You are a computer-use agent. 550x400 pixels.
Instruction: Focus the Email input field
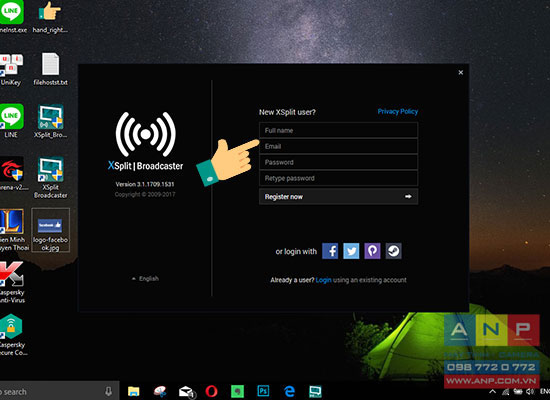point(338,146)
